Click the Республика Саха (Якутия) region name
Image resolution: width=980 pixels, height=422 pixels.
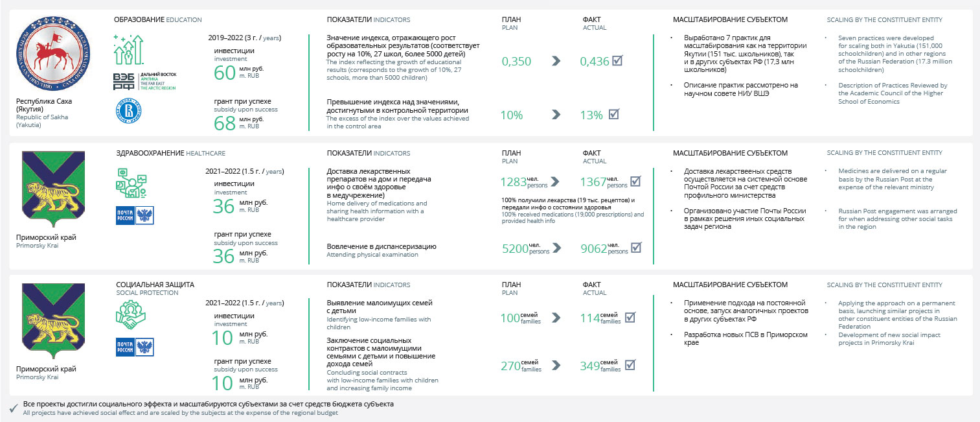(44, 106)
